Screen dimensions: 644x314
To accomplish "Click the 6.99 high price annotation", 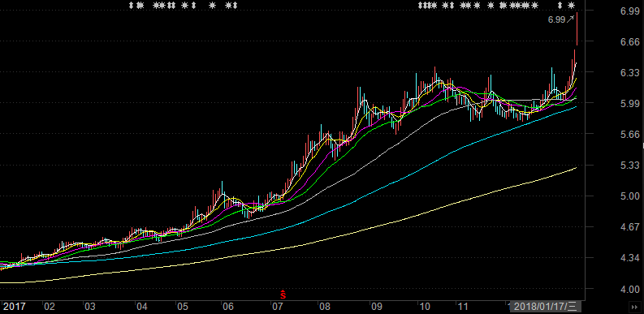I will (556, 19).
